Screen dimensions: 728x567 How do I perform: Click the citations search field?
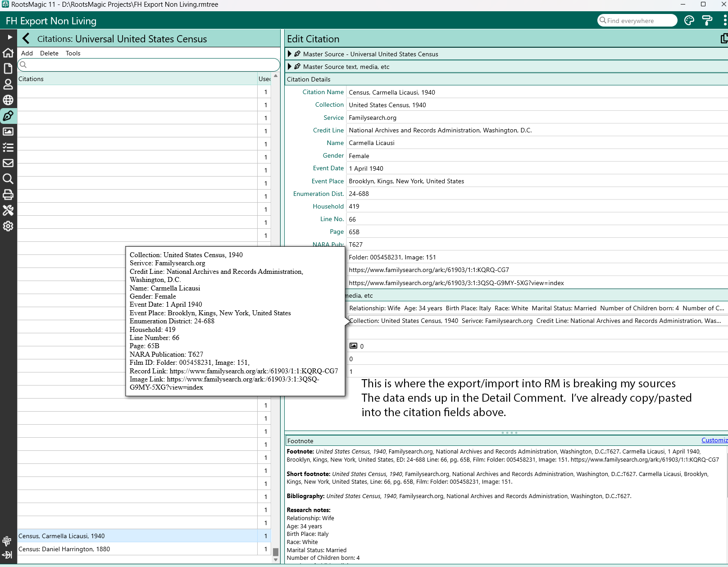pos(149,65)
